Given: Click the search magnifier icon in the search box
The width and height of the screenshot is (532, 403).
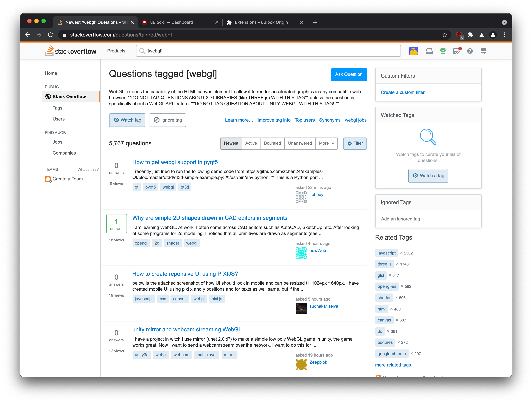Looking at the screenshot, I should tap(142, 51).
